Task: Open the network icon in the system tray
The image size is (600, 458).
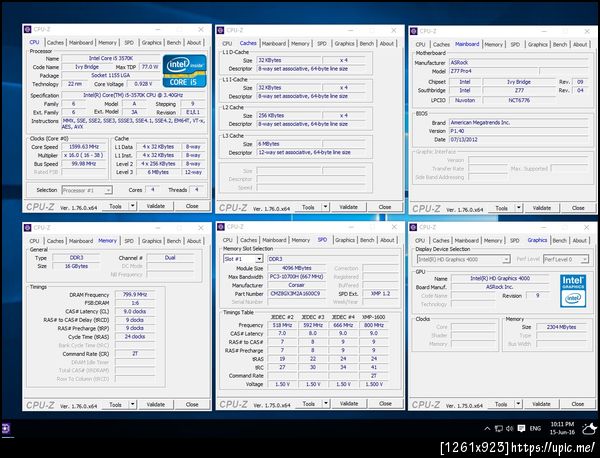Action: [x=499, y=429]
